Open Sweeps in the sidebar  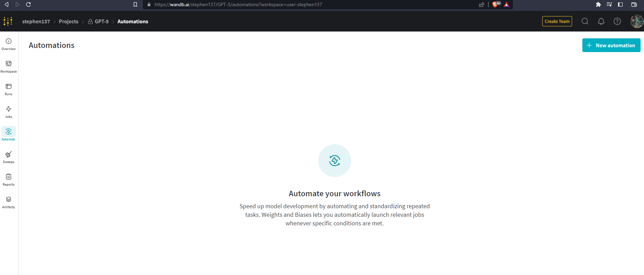tap(9, 157)
